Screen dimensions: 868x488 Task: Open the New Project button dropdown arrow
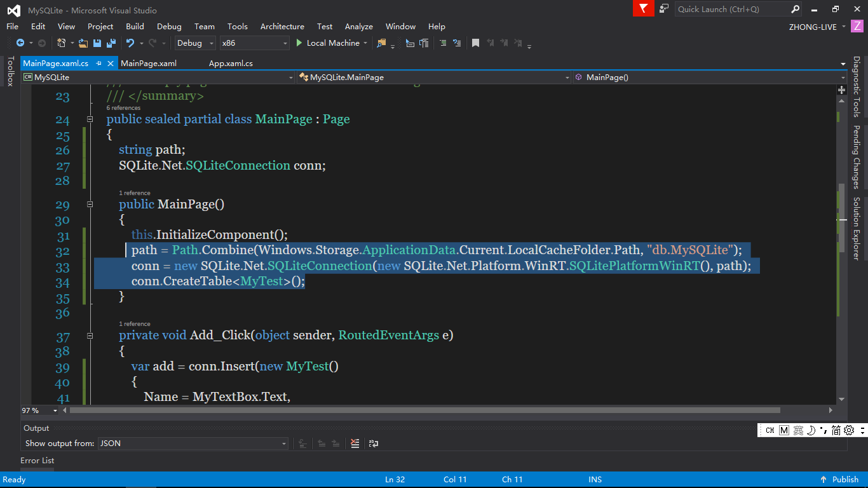[x=72, y=43]
